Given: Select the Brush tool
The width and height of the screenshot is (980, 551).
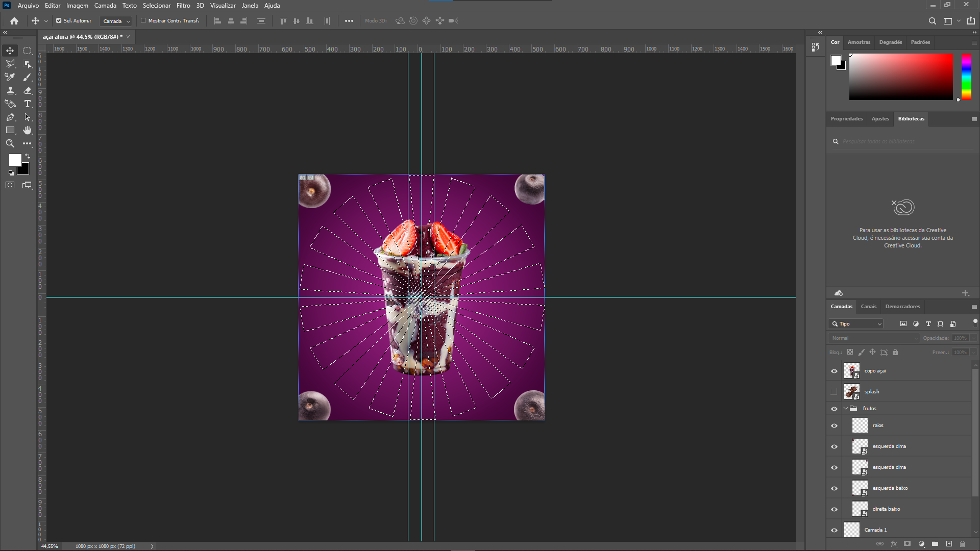Looking at the screenshot, I should [x=28, y=77].
